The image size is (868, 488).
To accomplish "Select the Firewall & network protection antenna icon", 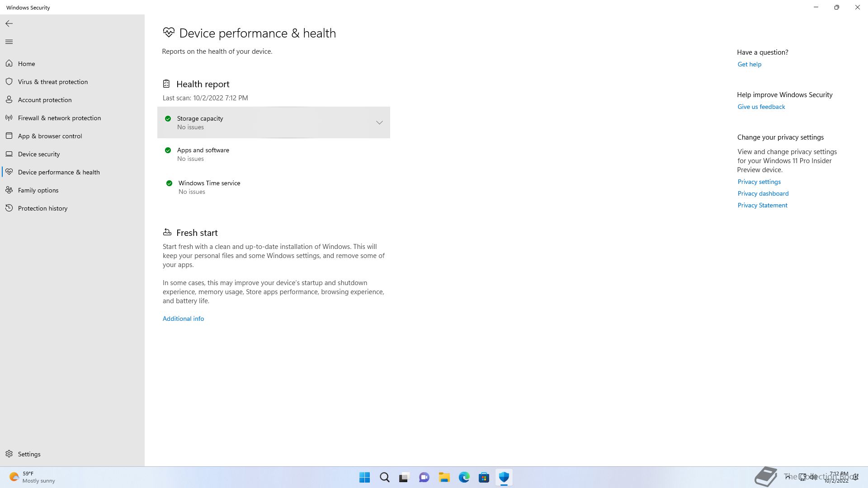I will 9,118.
